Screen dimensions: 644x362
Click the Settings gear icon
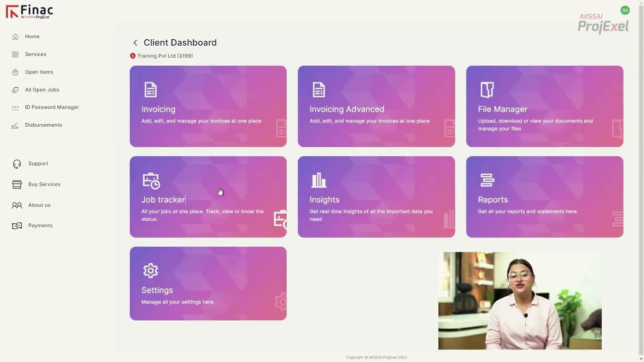click(x=150, y=270)
